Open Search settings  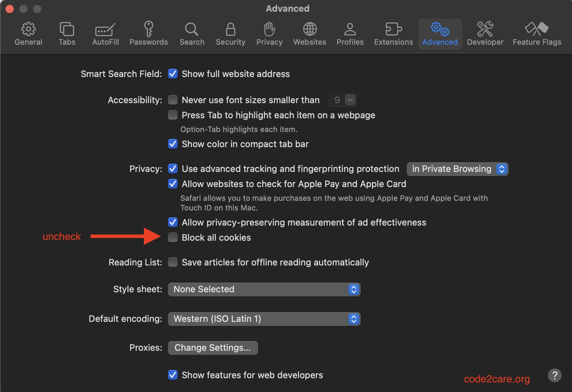click(192, 33)
